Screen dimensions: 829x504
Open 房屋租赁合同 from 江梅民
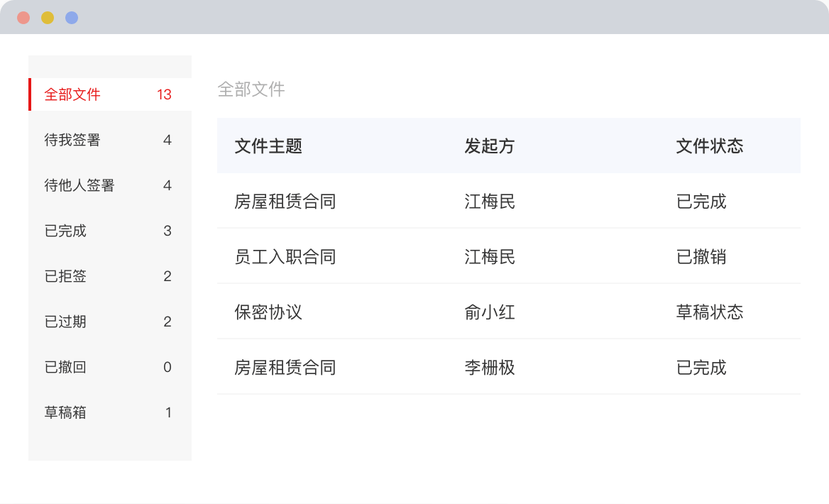pos(285,202)
